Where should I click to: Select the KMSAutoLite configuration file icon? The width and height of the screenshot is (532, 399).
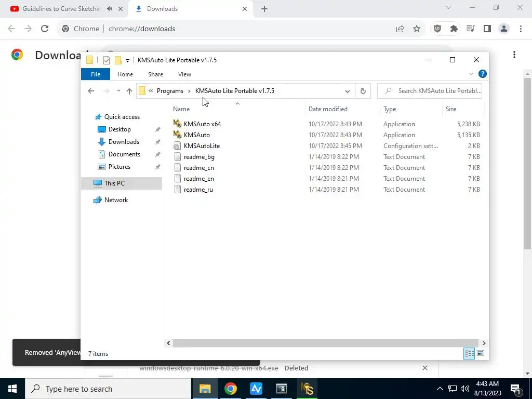pos(177,145)
